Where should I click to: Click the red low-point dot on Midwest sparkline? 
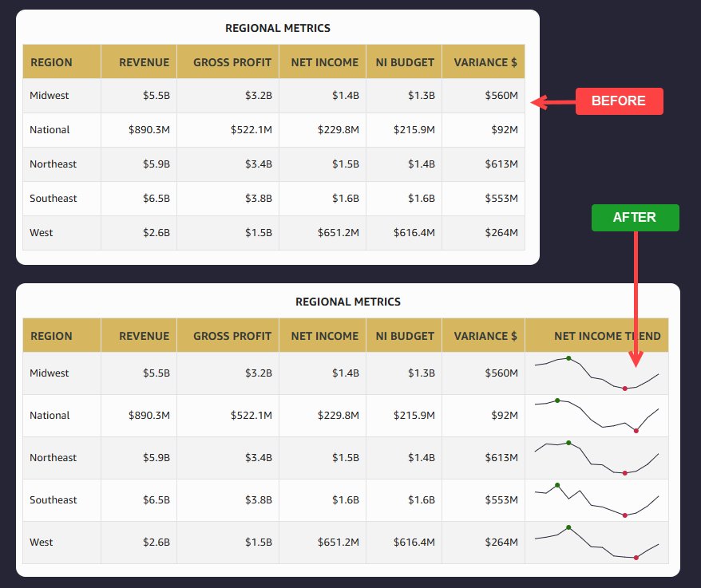pos(624,389)
